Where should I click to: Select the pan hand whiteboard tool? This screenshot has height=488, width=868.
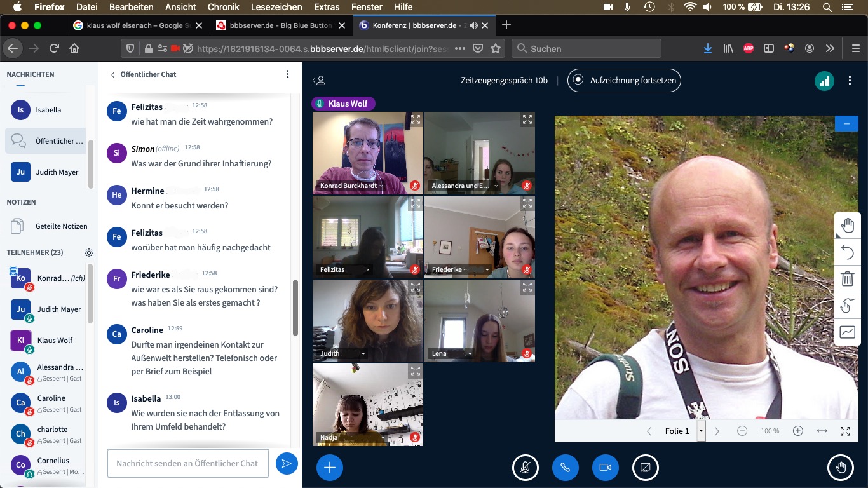pyautogui.click(x=847, y=226)
